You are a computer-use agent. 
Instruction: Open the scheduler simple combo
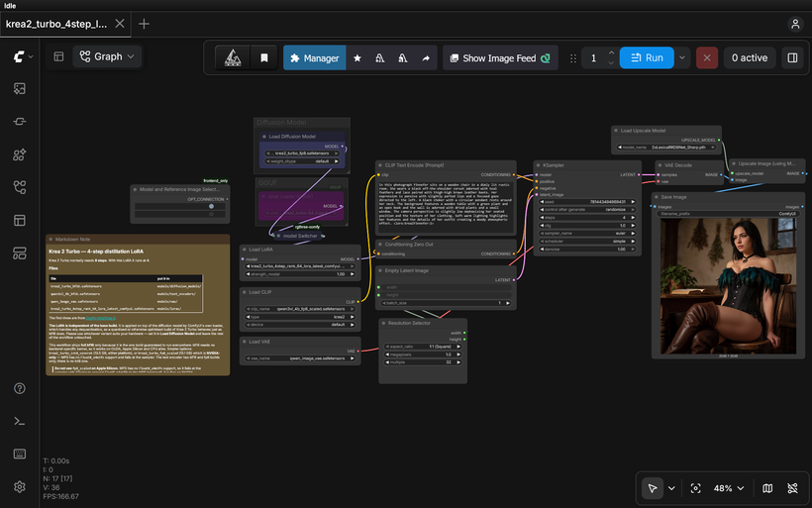[587, 242]
